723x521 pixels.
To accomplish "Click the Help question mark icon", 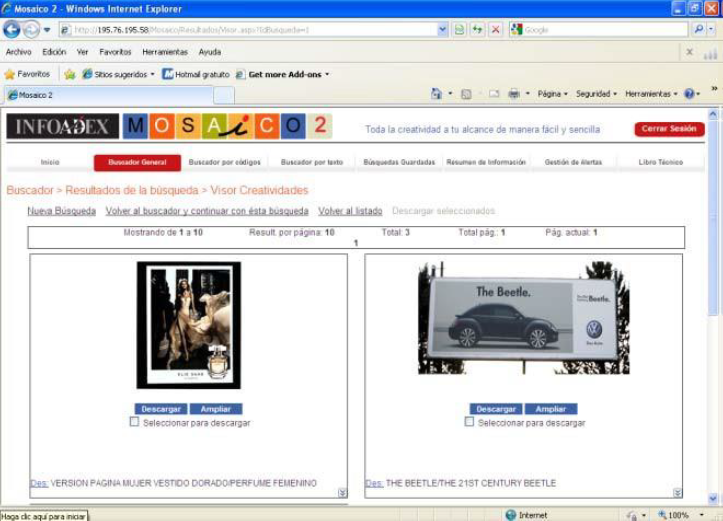I will click(x=690, y=94).
